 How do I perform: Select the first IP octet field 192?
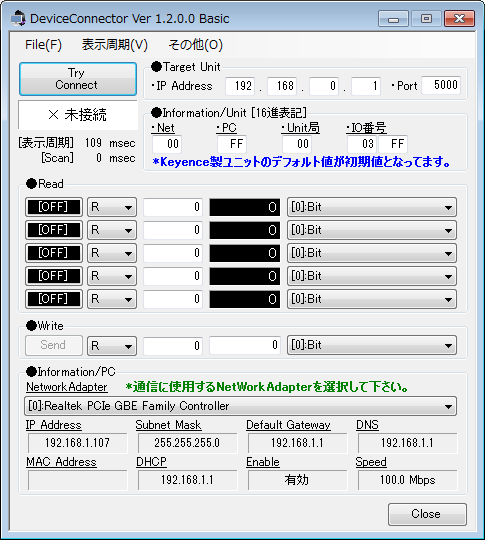click(x=240, y=86)
